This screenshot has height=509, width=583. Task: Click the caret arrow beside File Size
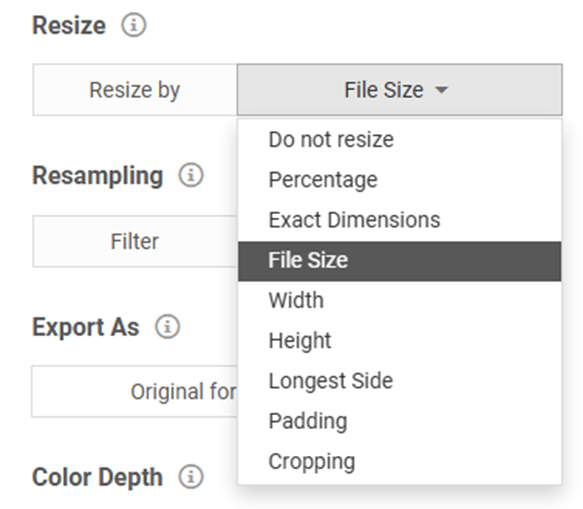441,90
